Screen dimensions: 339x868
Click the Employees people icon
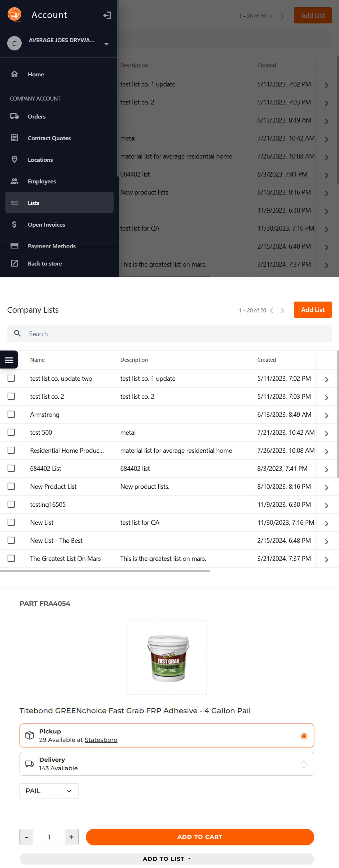pos(15,181)
